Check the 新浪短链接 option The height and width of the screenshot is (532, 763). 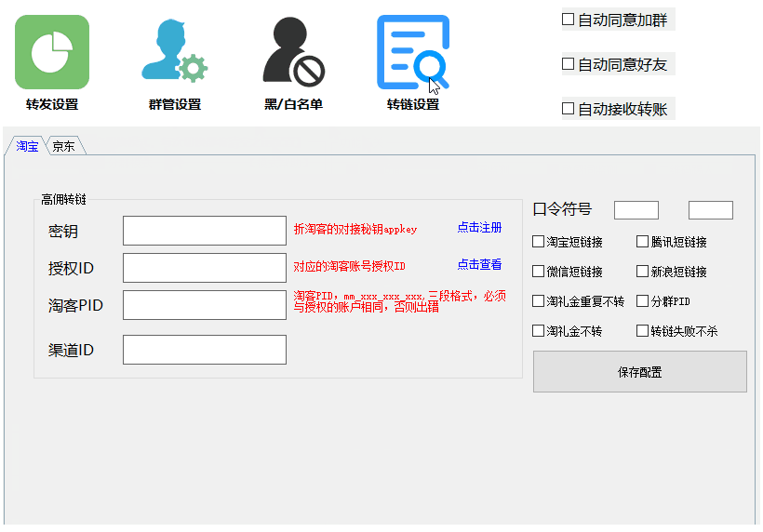click(x=642, y=272)
